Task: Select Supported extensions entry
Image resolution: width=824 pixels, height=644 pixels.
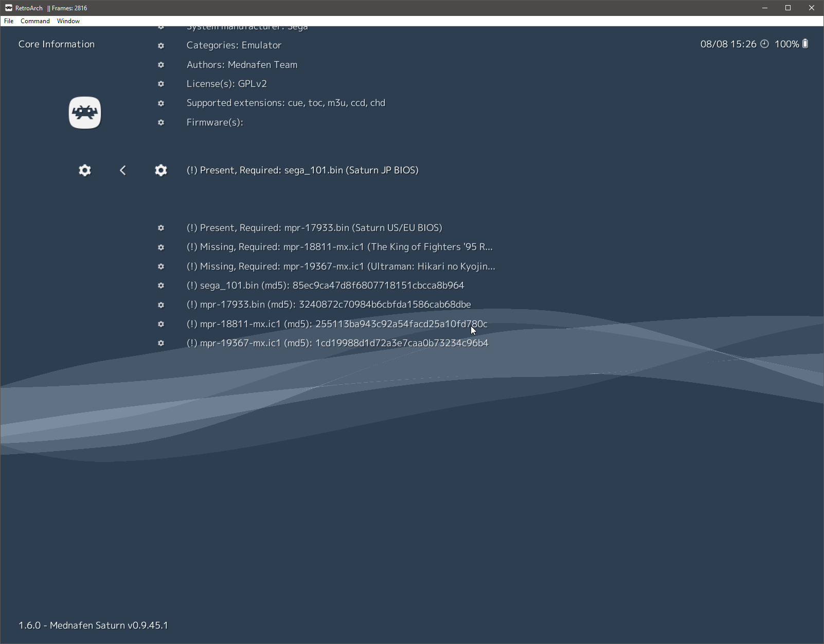Action: click(x=286, y=103)
